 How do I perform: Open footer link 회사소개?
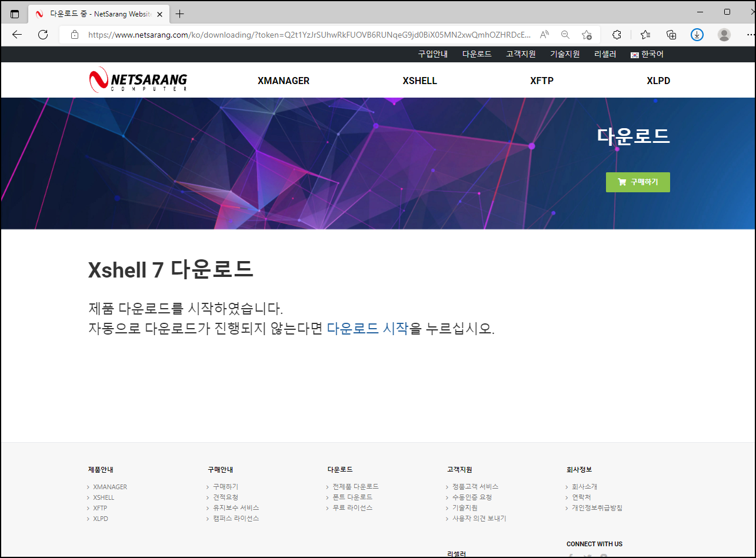coord(585,487)
